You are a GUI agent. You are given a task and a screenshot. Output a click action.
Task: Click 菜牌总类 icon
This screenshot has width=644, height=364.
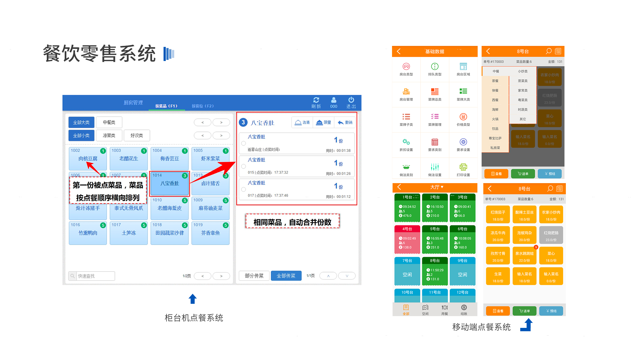click(435, 92)
